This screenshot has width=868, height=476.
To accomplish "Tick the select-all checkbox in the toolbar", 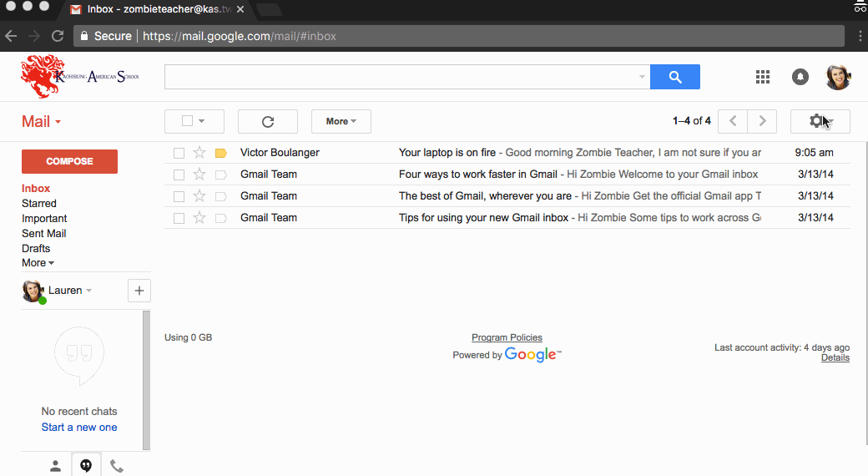I will [187, 121].
